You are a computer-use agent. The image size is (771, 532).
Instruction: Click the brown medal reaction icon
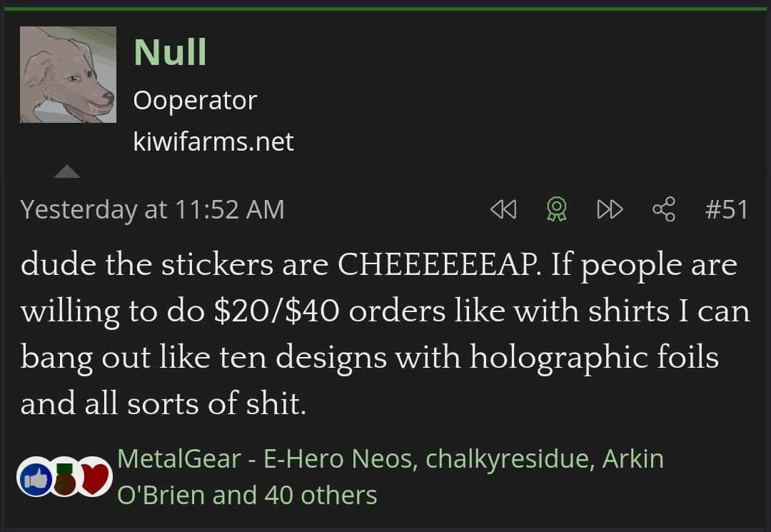[64, 478]
